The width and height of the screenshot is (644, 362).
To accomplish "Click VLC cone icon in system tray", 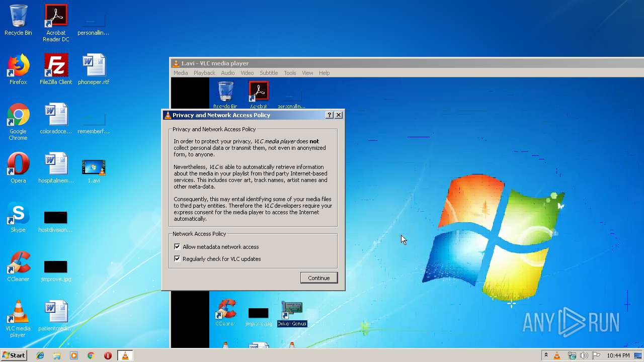I will (557, 355).
